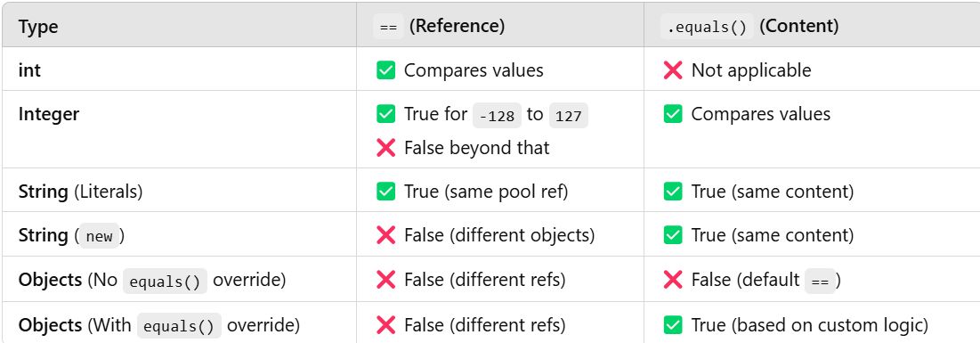Viewport: 980px width, 343px height.
Task: Click green check in Integer .equals() cell
Action: pyautogui.click(x=673, y=114)
